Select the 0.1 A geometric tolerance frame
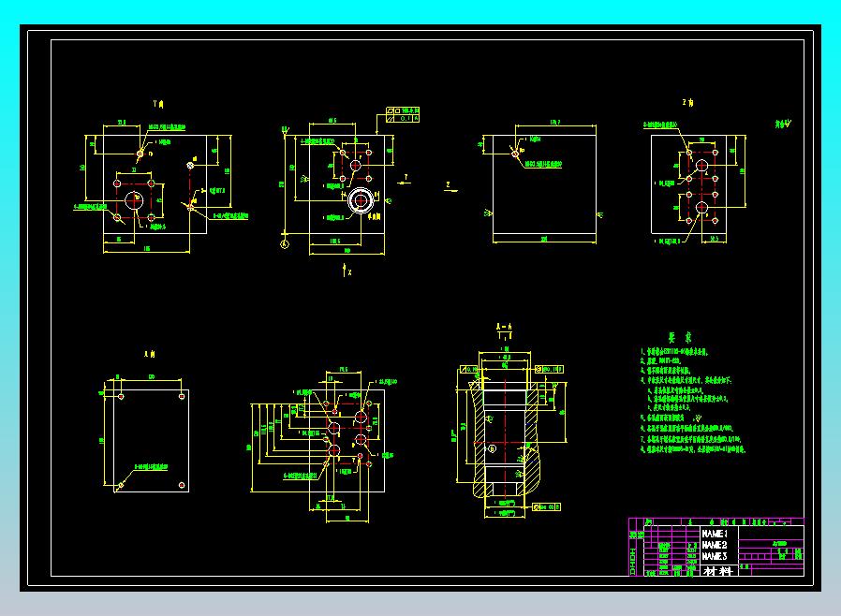The image size is (841, 616). click(403, 118)
